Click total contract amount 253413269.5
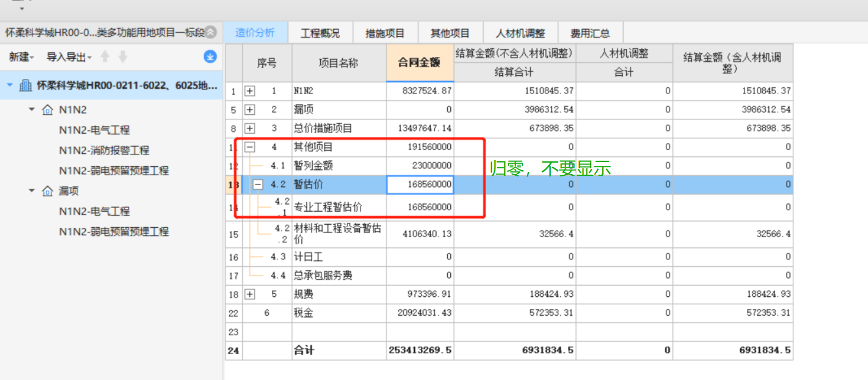 420,351
